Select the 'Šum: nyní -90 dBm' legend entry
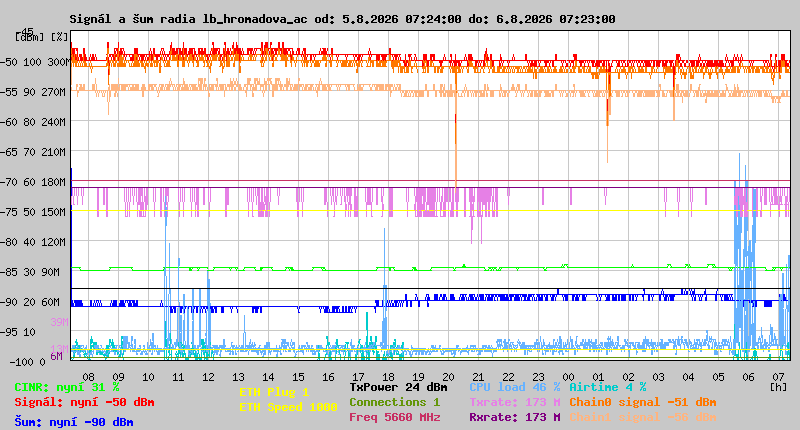 point(74,422)
